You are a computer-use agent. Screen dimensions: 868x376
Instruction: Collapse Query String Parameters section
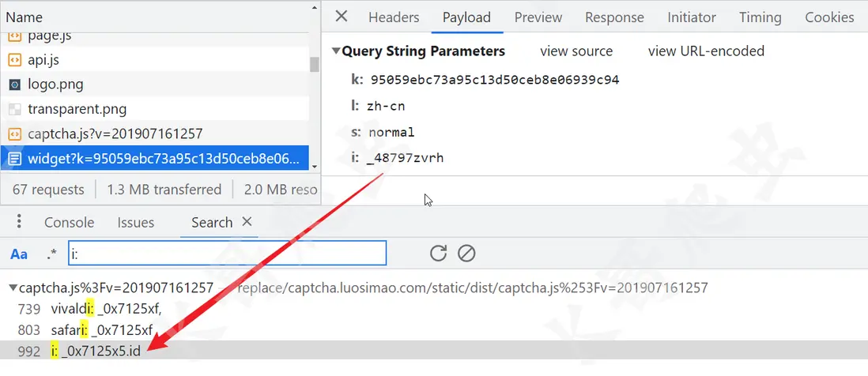coord(336,51)
